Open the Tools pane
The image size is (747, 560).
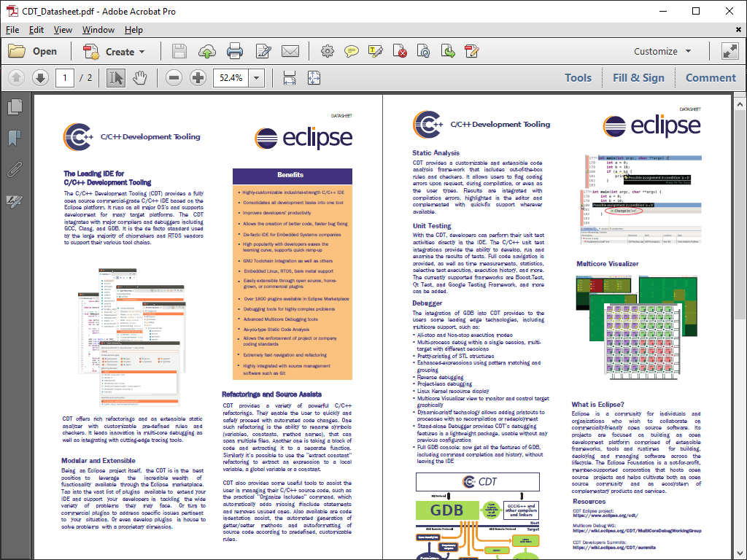click(578, 77)
